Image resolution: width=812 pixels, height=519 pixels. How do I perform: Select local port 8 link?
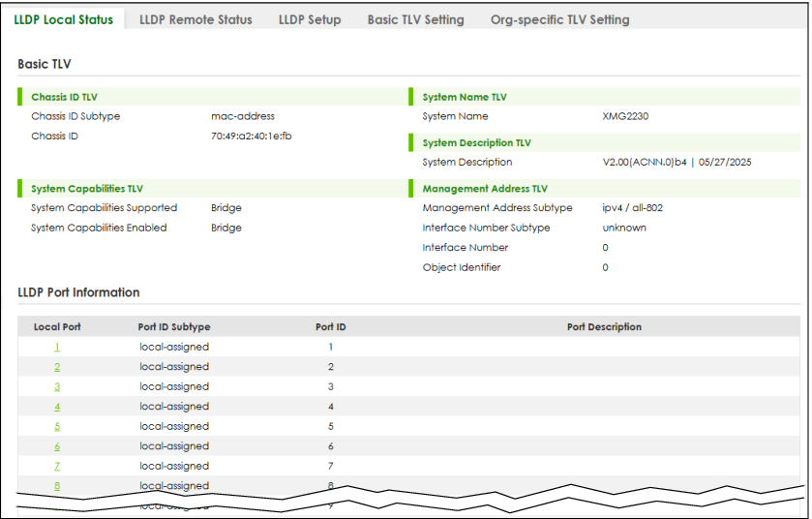[x=57, y=485]
